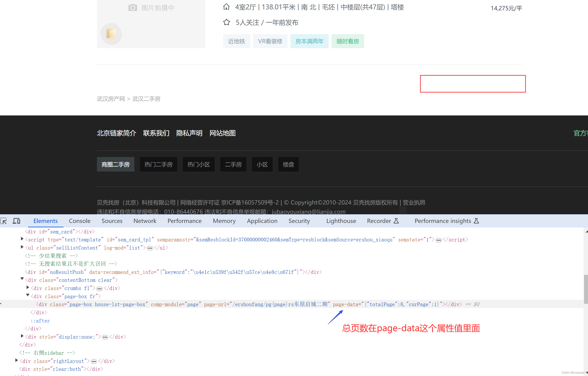The height and width of the screenshot is (376, 588).
Task: Open the Network DevTools panel
Action: [144, 220]
